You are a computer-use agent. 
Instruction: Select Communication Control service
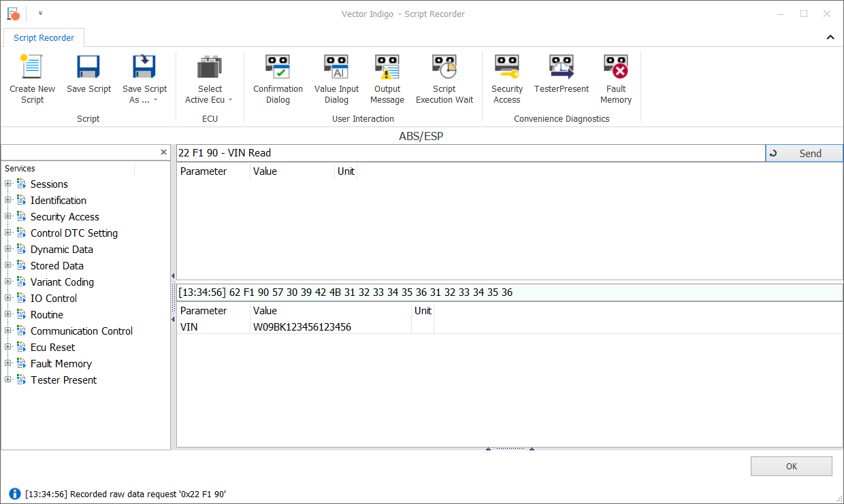coord(82,331)
